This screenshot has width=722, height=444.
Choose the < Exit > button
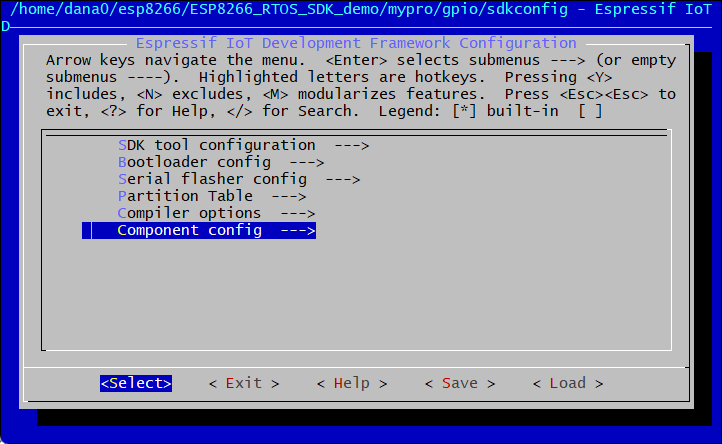244,383
